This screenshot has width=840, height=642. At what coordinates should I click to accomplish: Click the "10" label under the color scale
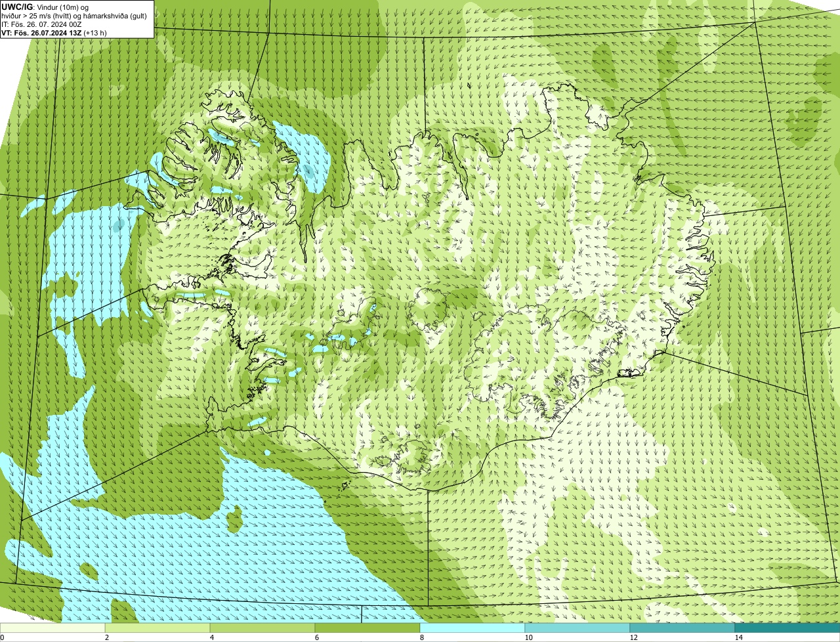[528, 637]
